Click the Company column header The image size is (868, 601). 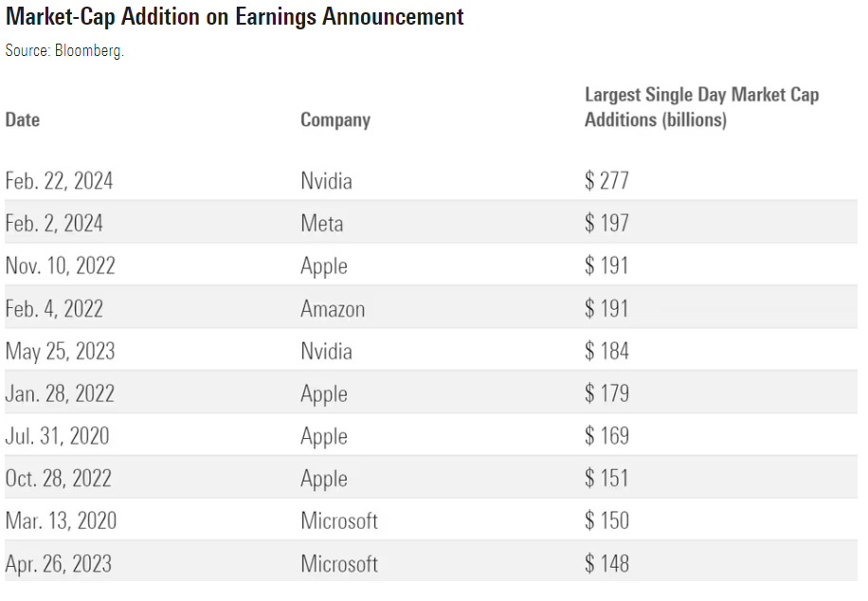coord(335,119)
